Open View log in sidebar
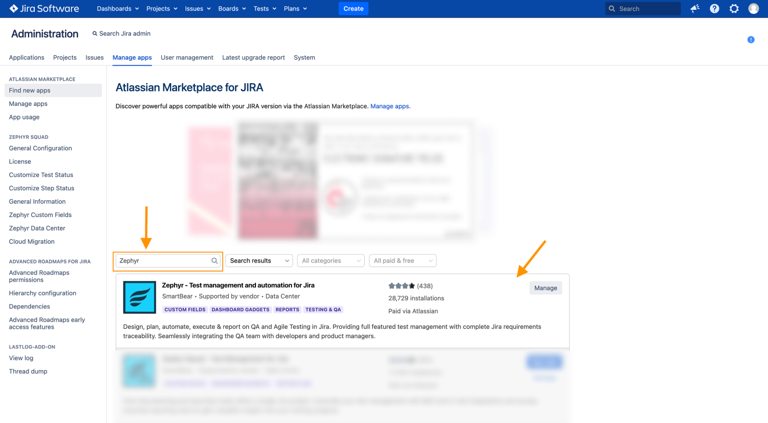This screenshot has height=423, width=768. click(21, 358)
